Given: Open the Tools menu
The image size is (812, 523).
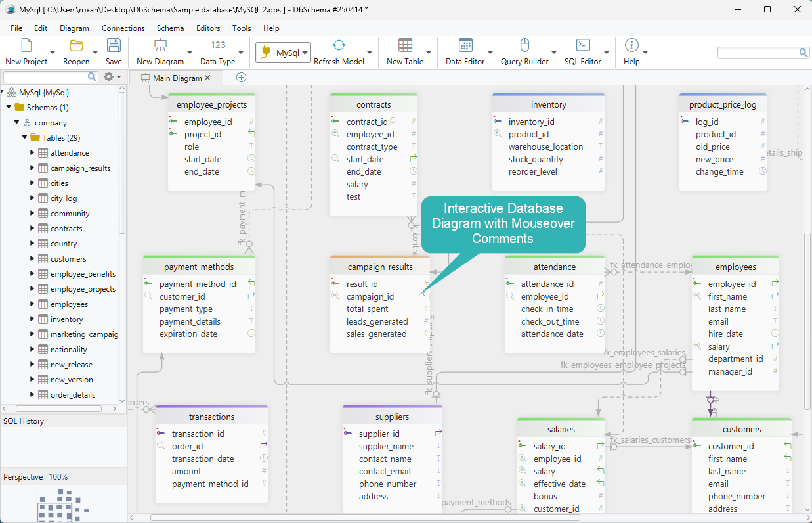Looking at the screenshot, I should (242, 28).
